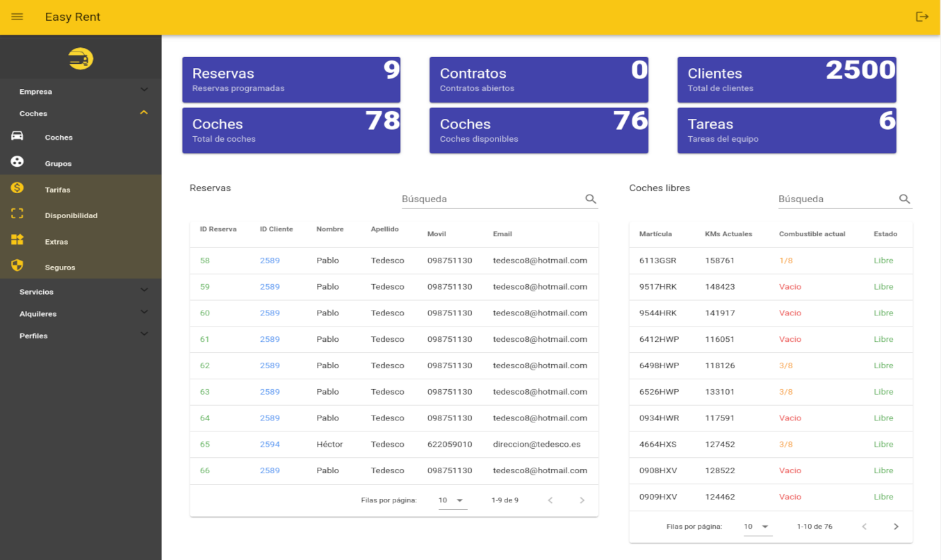Open client 2589 link in reservation 59 row
The image size is (941, 560).
(270, 286)
